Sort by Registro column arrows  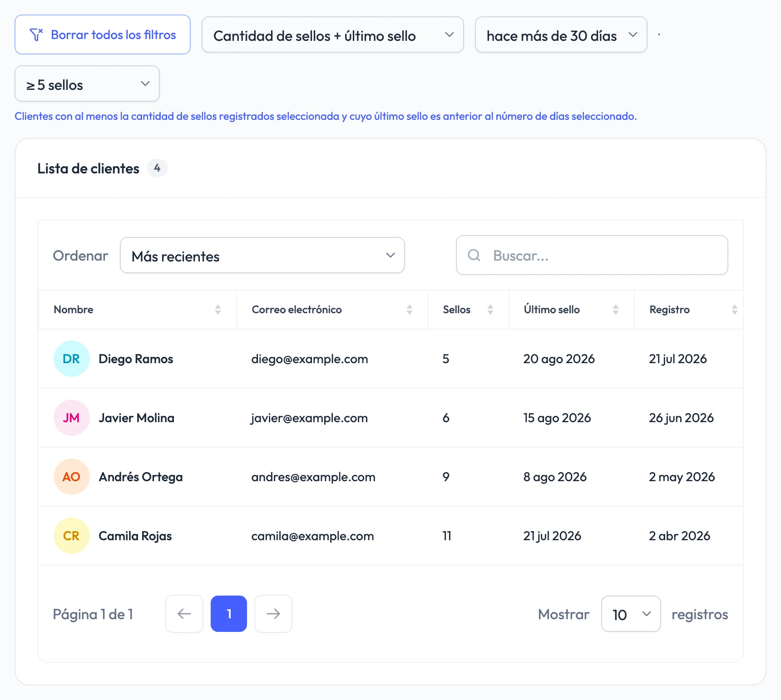click(x=735, y=310)
